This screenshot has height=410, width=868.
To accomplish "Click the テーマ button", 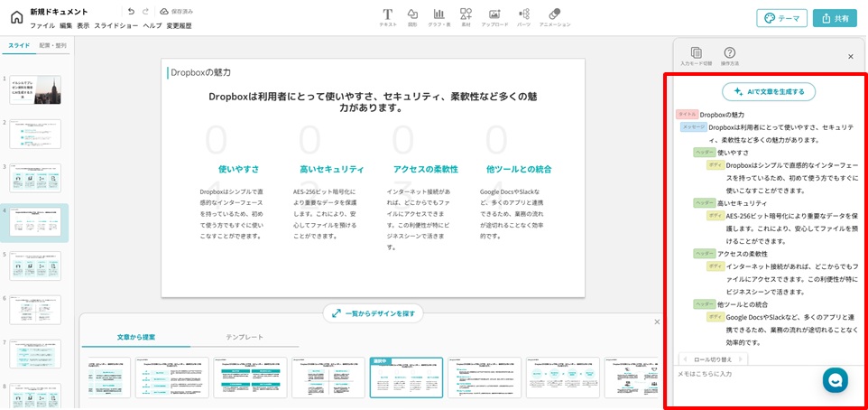I will 781,18.
